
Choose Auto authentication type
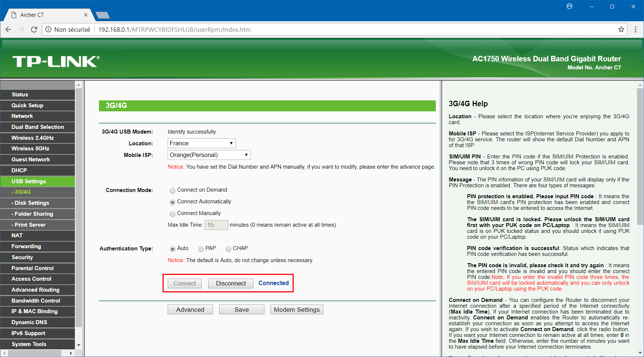click(172, 249)
